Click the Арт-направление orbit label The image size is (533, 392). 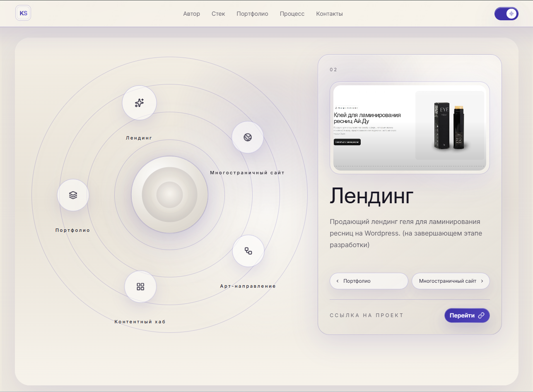pyautogui.click(x=248, y=286)
